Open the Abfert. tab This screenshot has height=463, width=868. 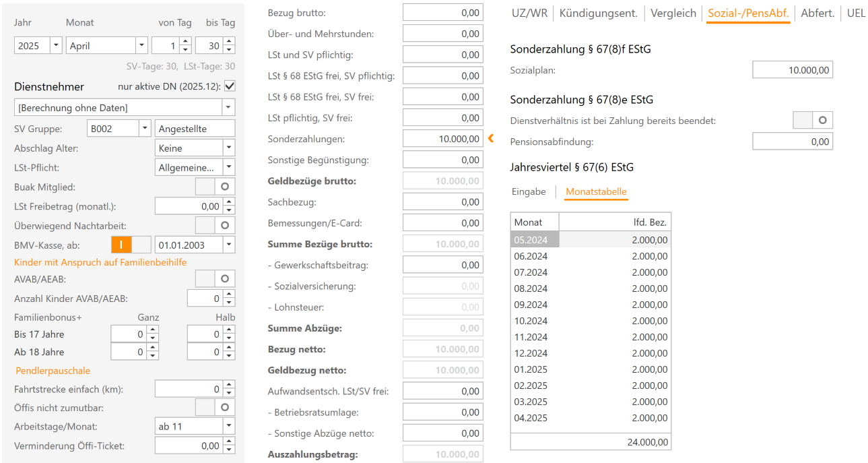pyautogui.click(x=817, y=13)
